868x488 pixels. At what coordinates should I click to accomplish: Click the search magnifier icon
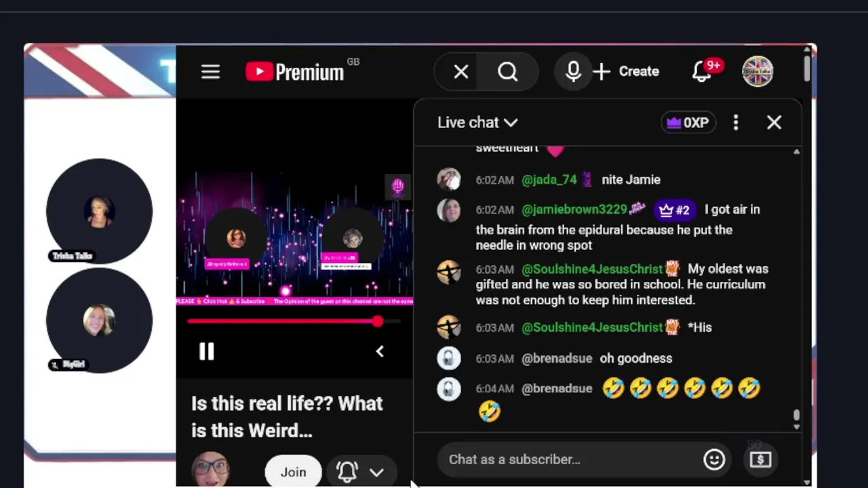click(x=508, y=71)
